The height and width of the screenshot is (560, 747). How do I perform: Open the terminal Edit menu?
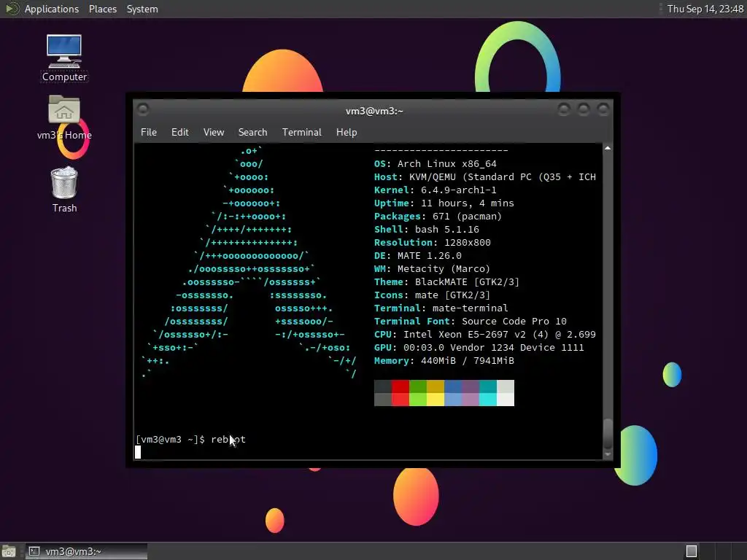(179, 133)
